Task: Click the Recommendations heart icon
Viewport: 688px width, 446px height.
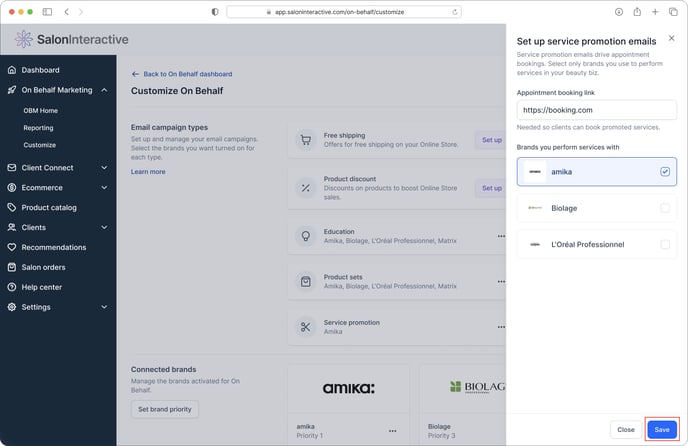Action: tap(12, 247)
